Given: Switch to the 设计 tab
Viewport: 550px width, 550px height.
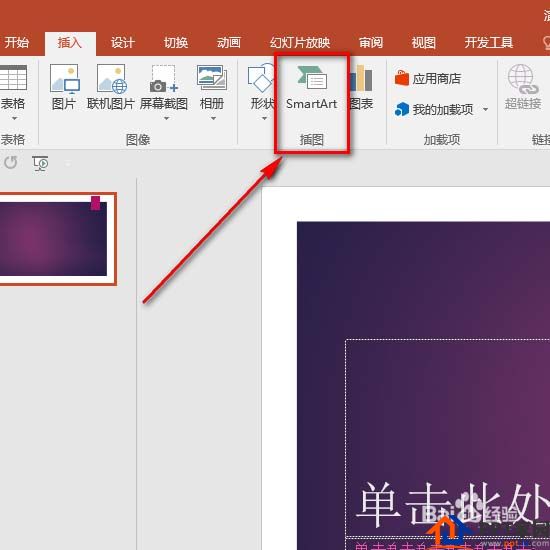Looking at the screenshot, I should point(123,43).
